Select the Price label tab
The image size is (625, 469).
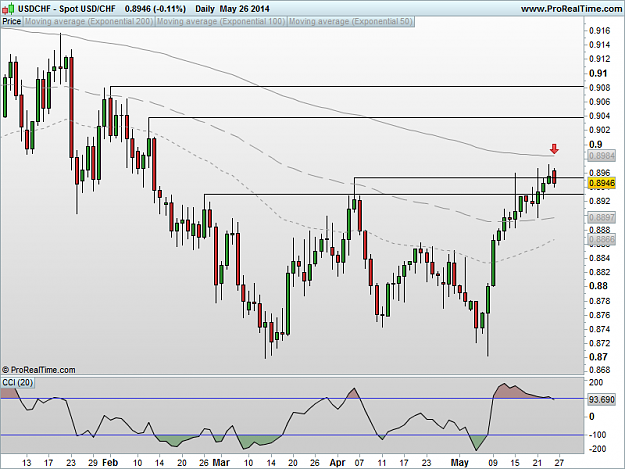12,22
